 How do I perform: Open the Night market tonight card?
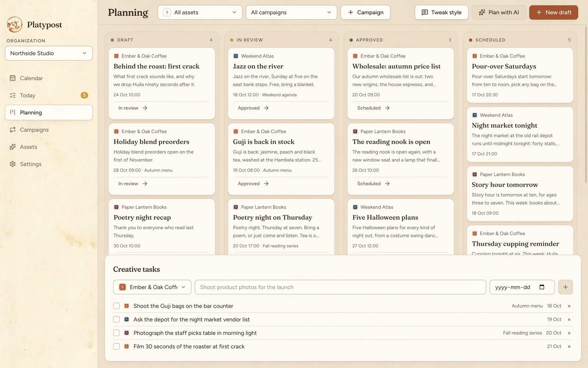[520, 134]
